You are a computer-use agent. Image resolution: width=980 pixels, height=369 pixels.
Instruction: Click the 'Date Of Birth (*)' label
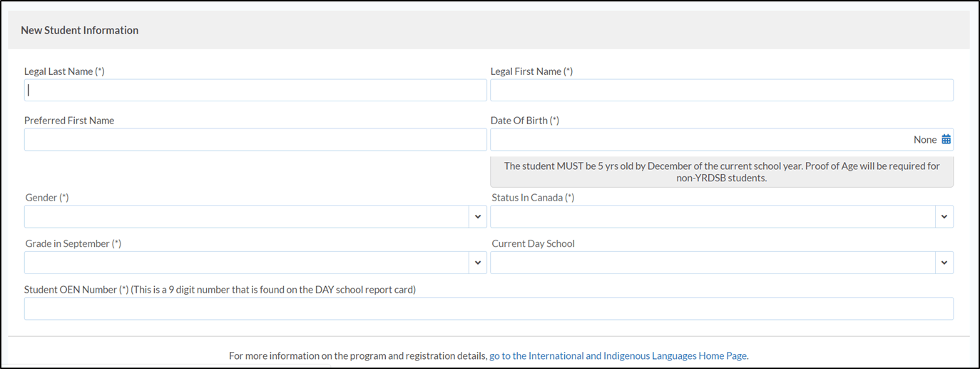click(525, 121)
